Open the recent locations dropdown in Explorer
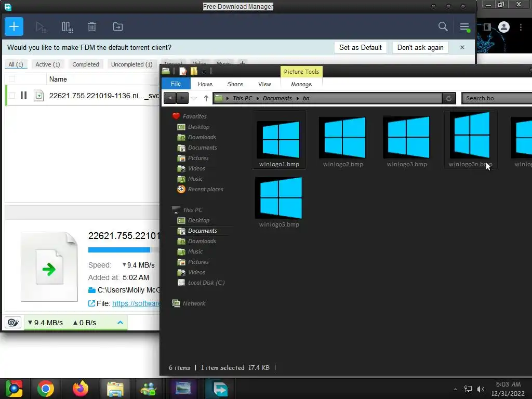Screen dimensions: 532x399 (x=194, y=98)
